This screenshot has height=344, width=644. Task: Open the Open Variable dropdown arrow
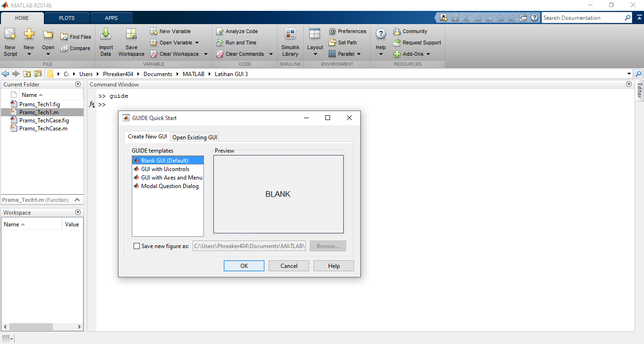coord(197,42)
